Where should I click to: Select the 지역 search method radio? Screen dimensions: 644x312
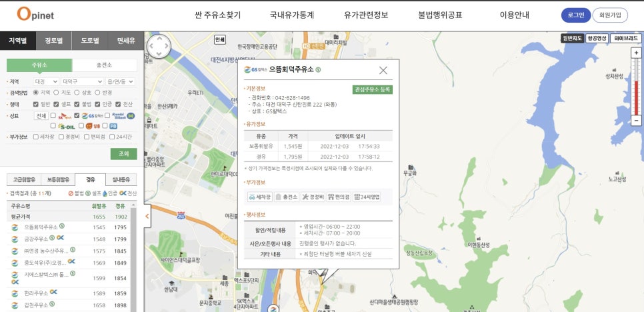tap(36, 93)
